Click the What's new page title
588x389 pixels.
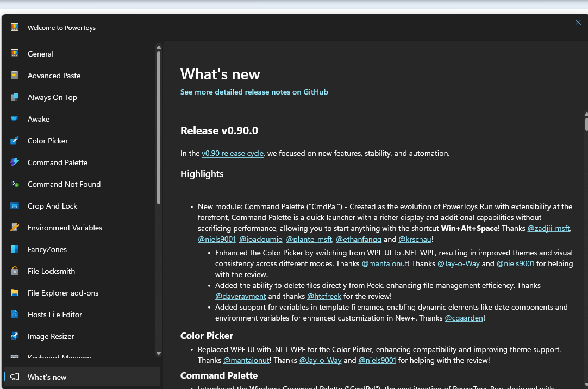coord(220,74)
